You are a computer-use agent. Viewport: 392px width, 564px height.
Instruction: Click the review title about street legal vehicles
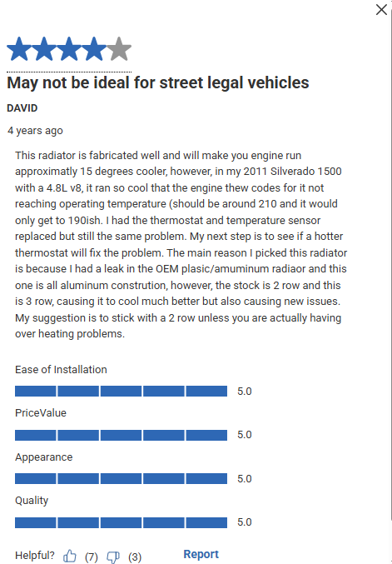click(x=158, y=82)
